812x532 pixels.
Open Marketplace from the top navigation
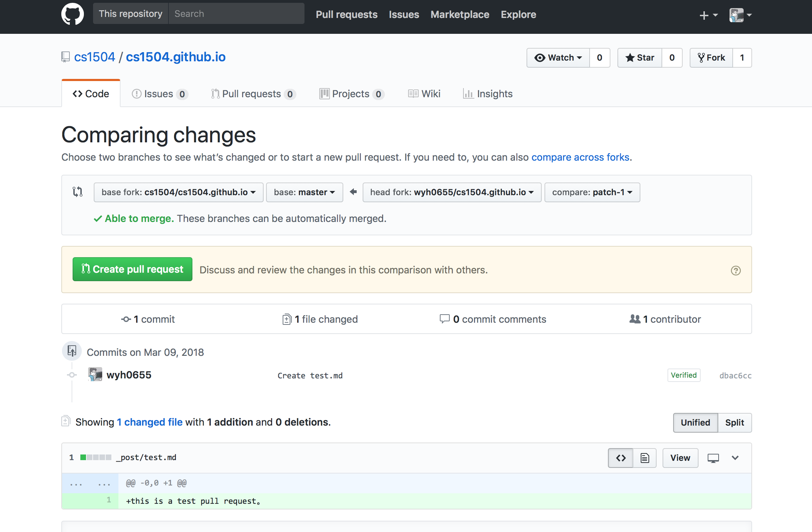[x=460, y=14]
